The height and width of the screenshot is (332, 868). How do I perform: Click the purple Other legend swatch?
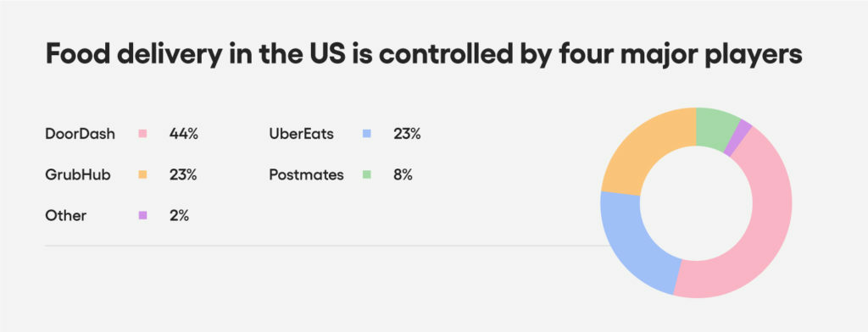point(142,215)
